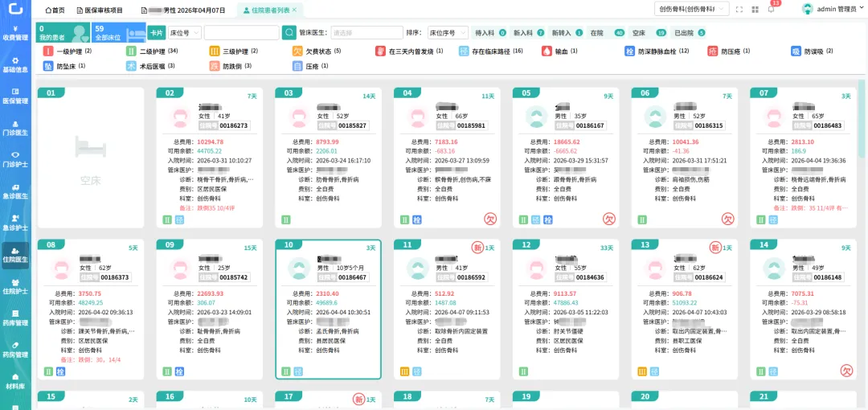
Task: Filter patients by 待入科
Action: tap(490, 33)
